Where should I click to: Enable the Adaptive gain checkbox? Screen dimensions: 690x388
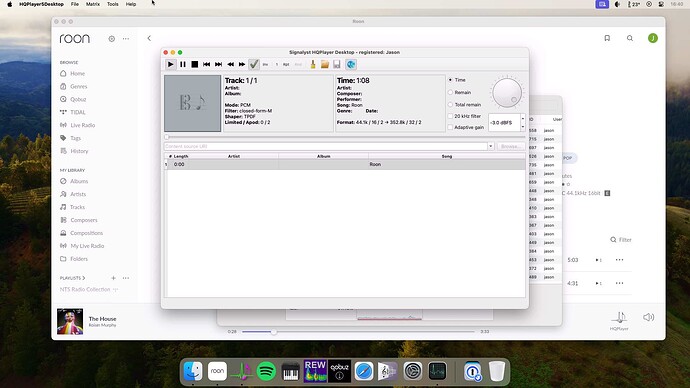pyautogui.click(x=450, y=127)
